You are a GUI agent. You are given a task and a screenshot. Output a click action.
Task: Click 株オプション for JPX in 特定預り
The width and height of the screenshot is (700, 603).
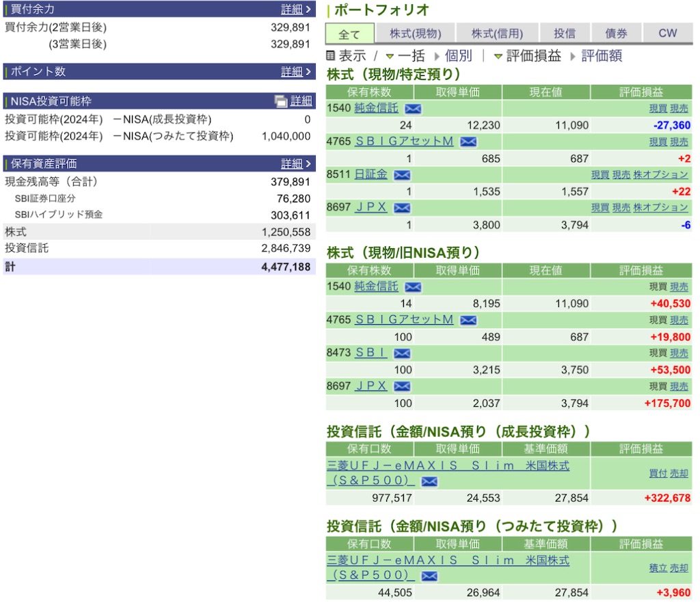[x=661, y=208]
